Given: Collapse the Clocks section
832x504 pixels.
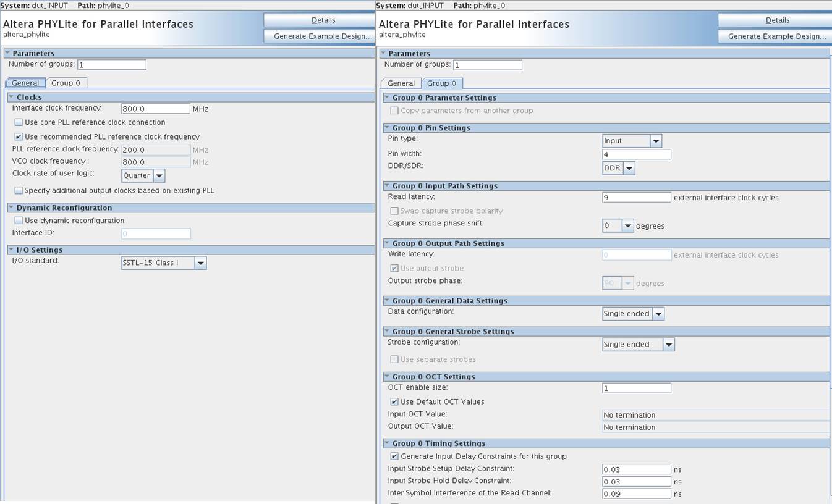Looking at the screenshot, I should coord(11,98).
